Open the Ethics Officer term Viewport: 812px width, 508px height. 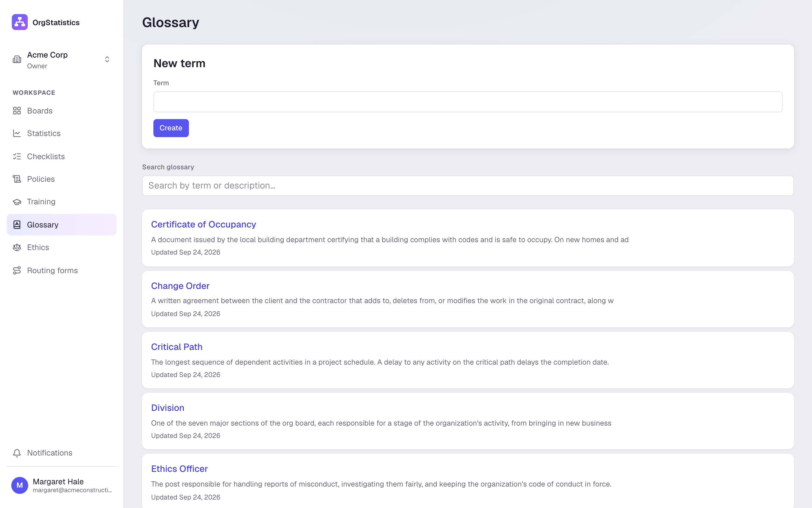179,469
